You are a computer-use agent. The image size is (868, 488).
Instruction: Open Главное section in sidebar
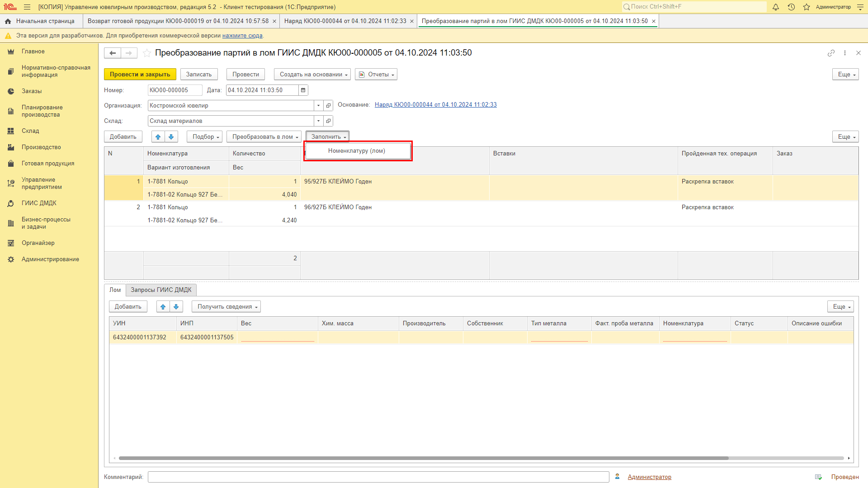tap(33, 52)
